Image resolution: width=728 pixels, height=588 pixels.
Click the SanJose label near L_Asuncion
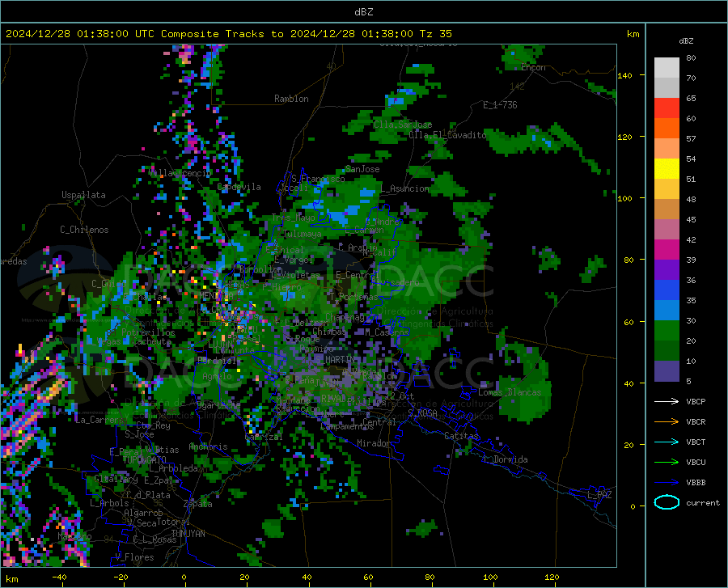[362, 169]
